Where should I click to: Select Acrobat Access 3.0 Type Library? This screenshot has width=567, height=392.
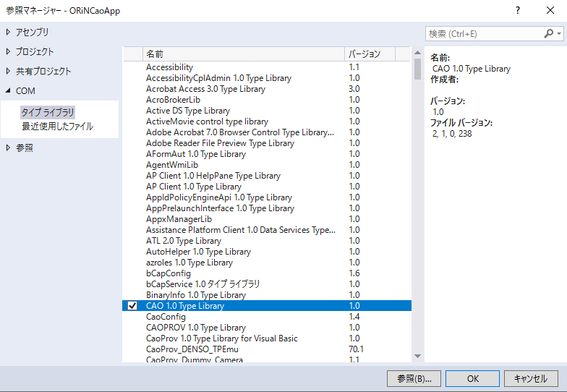pyautogui.click(x=267, y=89)
